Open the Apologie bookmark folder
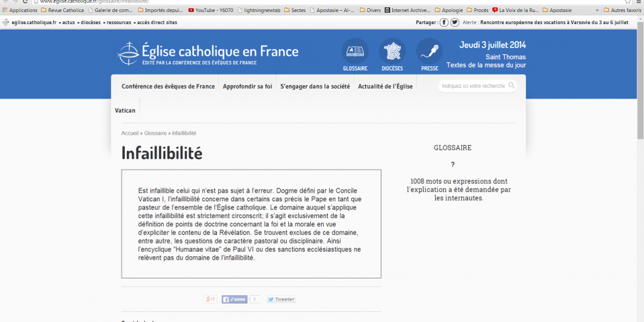644x322 pixels. click(x=449, y=10)
